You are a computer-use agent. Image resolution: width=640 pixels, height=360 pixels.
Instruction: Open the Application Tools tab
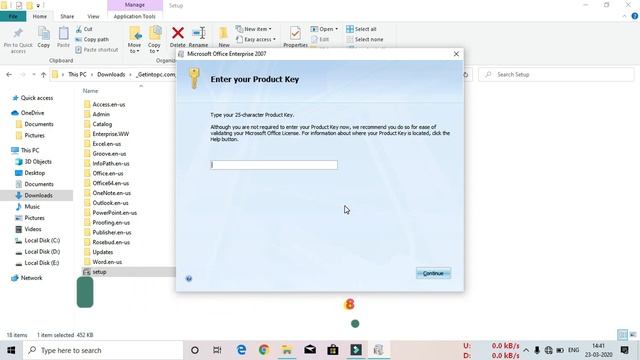tap(135, 16)
